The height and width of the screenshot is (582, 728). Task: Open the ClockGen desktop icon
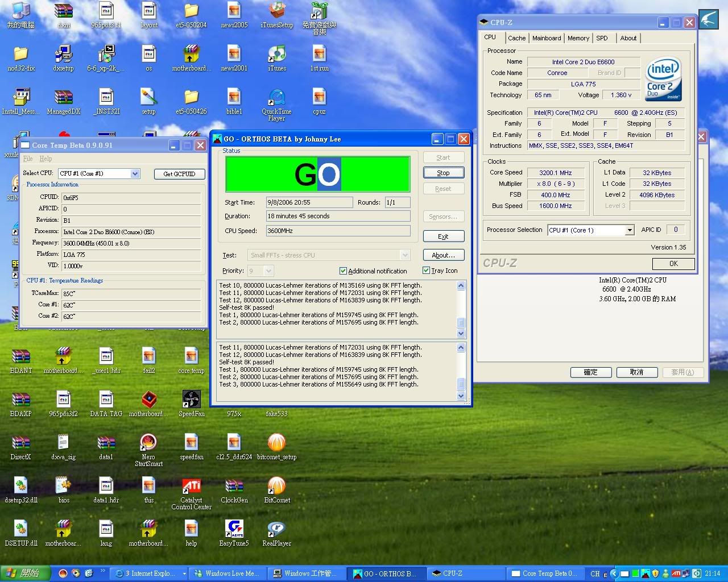click(234, 490)
